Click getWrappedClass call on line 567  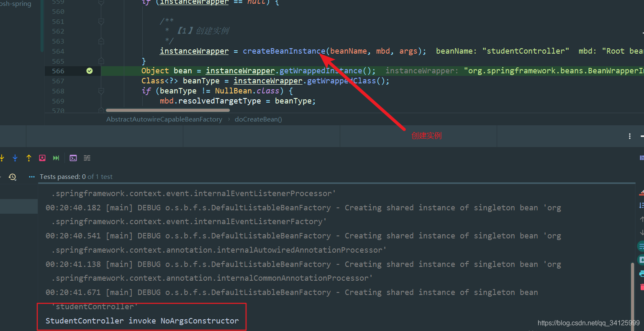(x=341, y=81)
